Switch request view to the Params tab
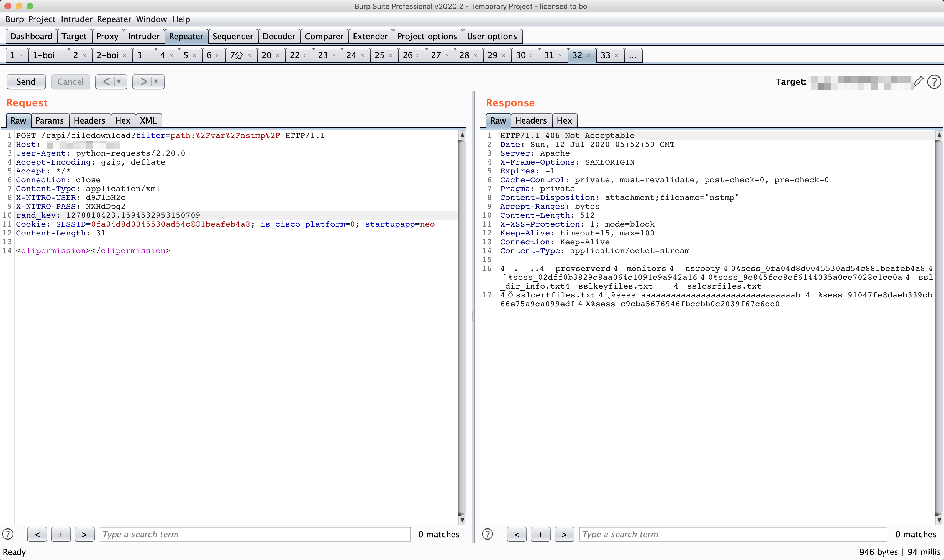 pos(49,120)
